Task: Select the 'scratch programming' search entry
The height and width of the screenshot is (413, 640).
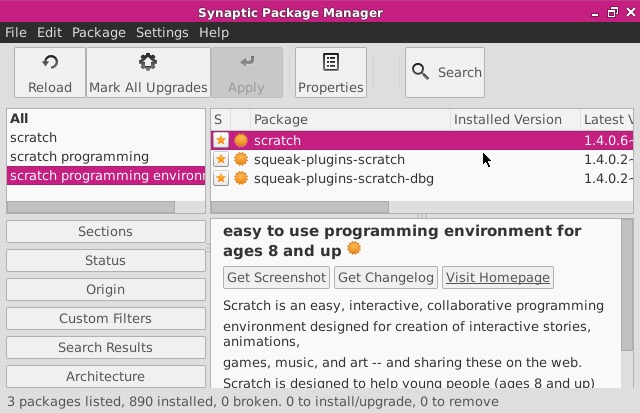Action: [79, 157]
